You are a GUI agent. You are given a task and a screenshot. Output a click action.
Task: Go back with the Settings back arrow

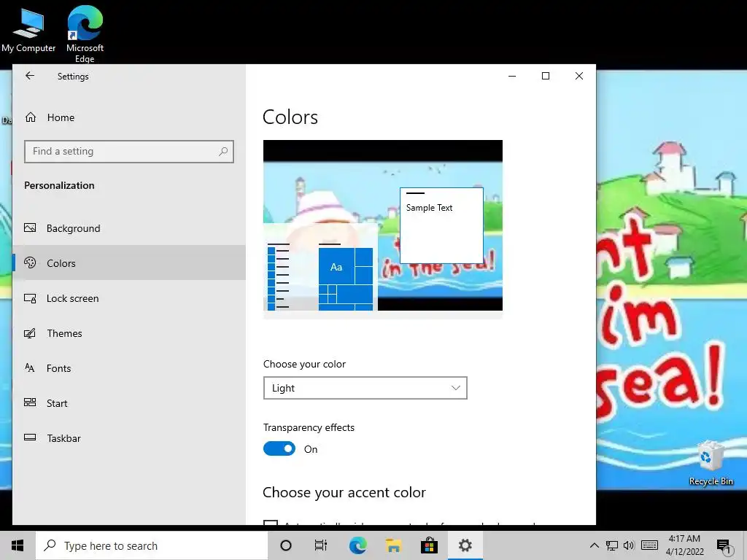[30, 76]
